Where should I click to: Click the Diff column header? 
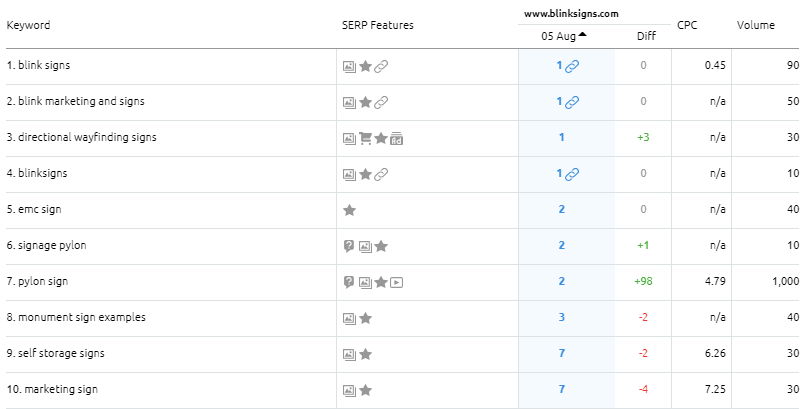(646, 36)
